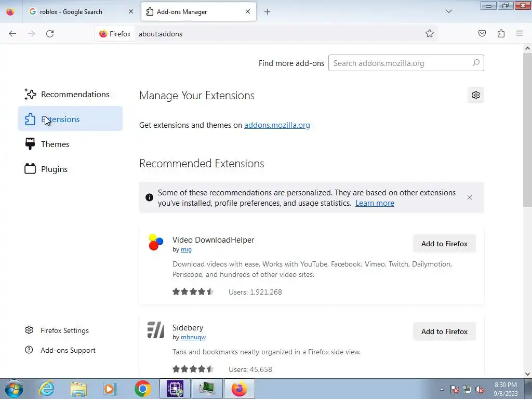532x399 pixels.
Task: Add Video DownloadHelper to Firefox
Action: click(444, 244)
